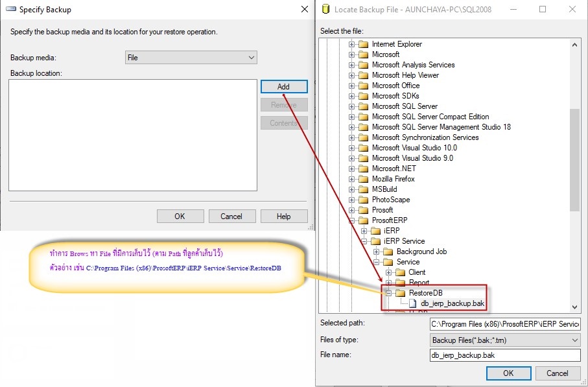Select Microsoft Synchronization Services folder icon

coord(364,137)
